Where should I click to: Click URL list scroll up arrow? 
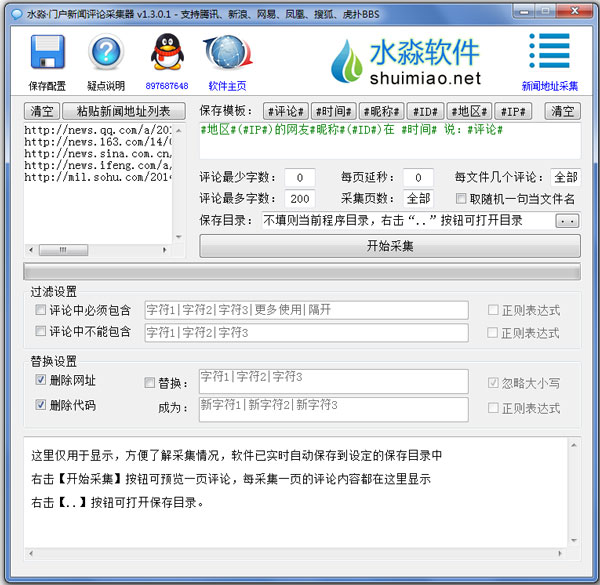(179, 131)
